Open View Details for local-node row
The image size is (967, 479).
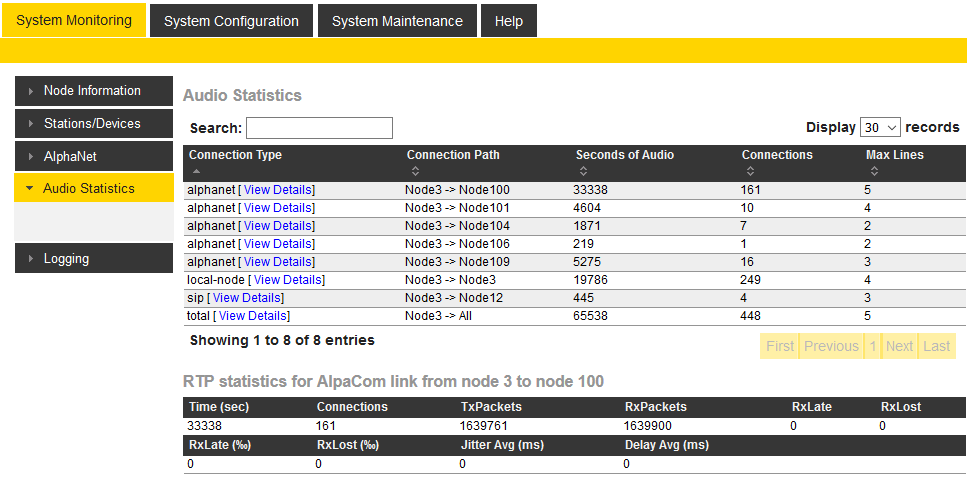click(x=288, y=280)
